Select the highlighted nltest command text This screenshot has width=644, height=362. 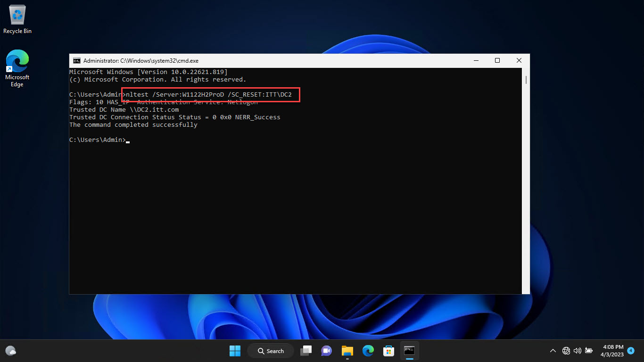(x=210, y=94)
